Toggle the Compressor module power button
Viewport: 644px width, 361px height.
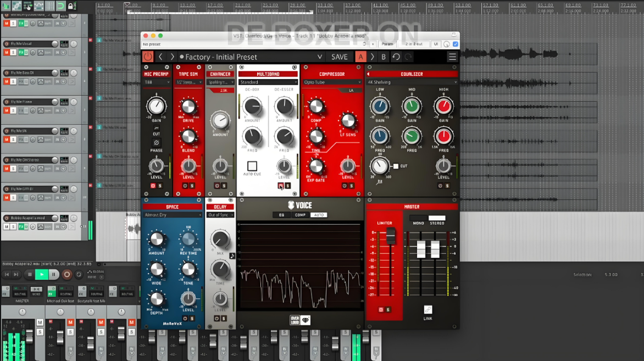[344, 186]
